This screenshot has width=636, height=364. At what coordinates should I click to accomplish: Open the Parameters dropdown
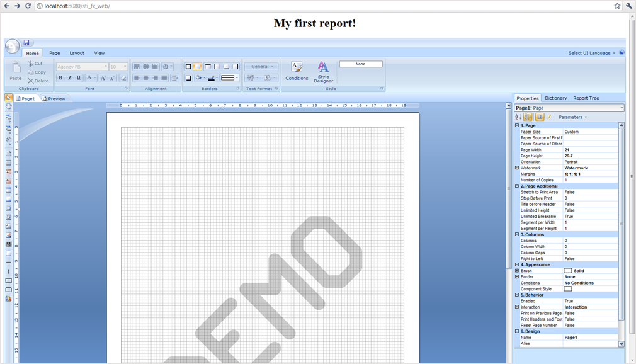coord(572,117)
